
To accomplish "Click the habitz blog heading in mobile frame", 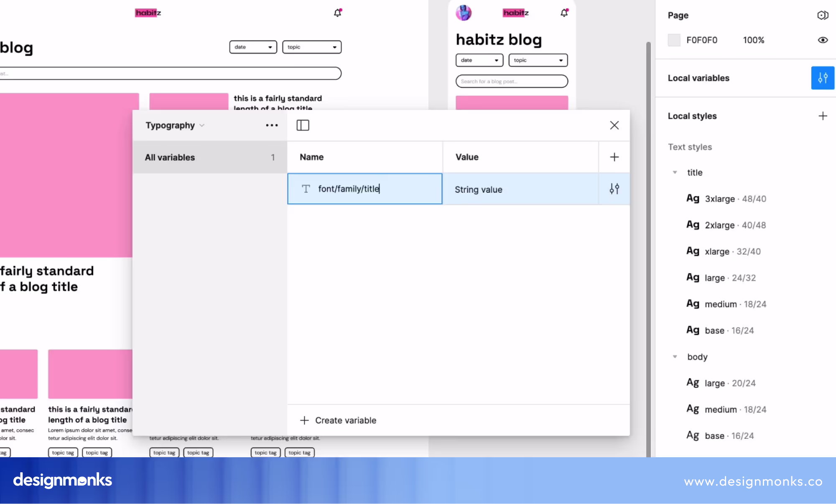I will (499, 39).
